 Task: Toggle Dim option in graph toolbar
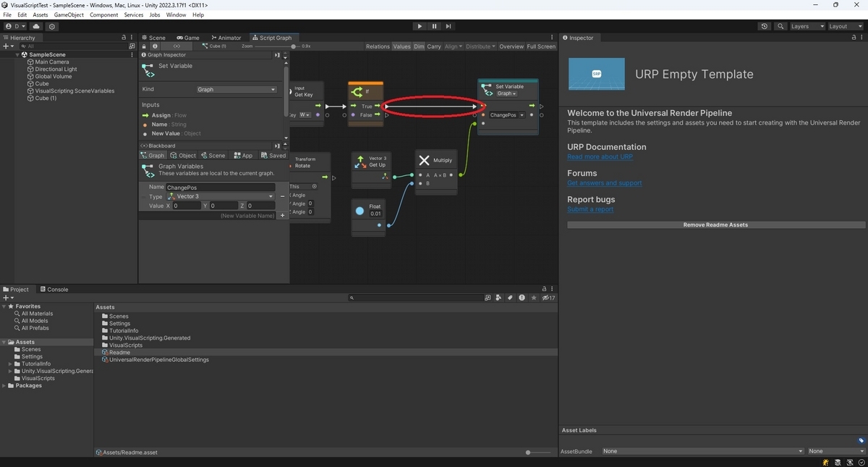click(x=419, y=46)
